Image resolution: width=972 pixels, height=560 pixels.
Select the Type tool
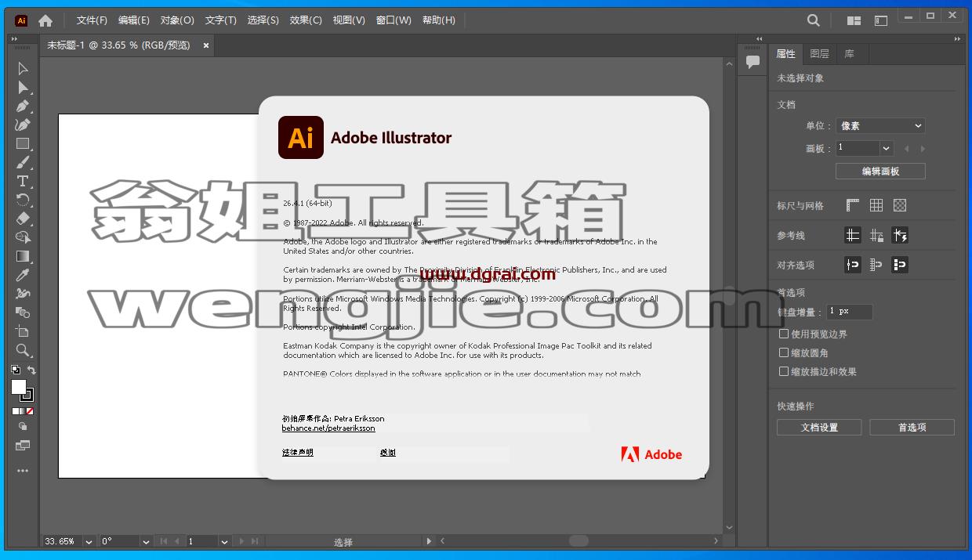point(23,182)
